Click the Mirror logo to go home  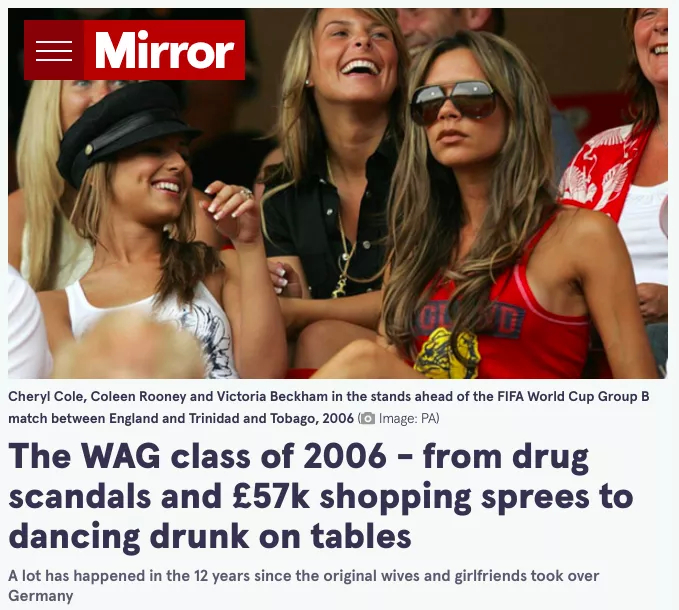click(165, 50)
